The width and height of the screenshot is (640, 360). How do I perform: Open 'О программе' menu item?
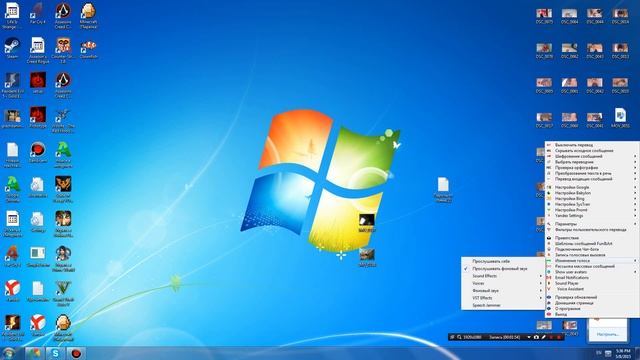(592, 309)
